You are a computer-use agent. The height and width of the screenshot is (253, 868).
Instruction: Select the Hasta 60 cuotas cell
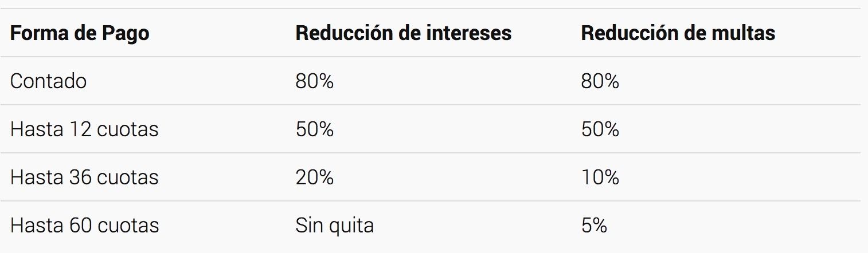(84, 226)
